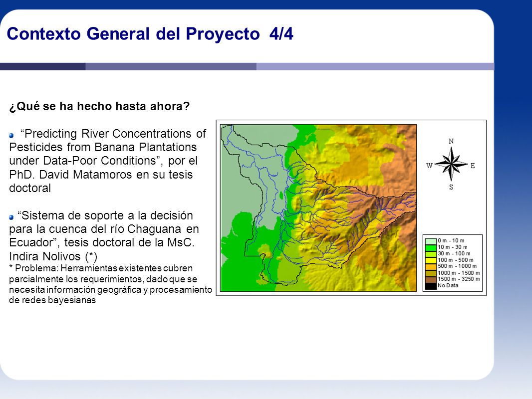The height and width of the screenshot is (399, 532).
Task: Click the '500 m - 1000 m' legend color swatch
Action: pyautogui.click(x=431, y=266)
